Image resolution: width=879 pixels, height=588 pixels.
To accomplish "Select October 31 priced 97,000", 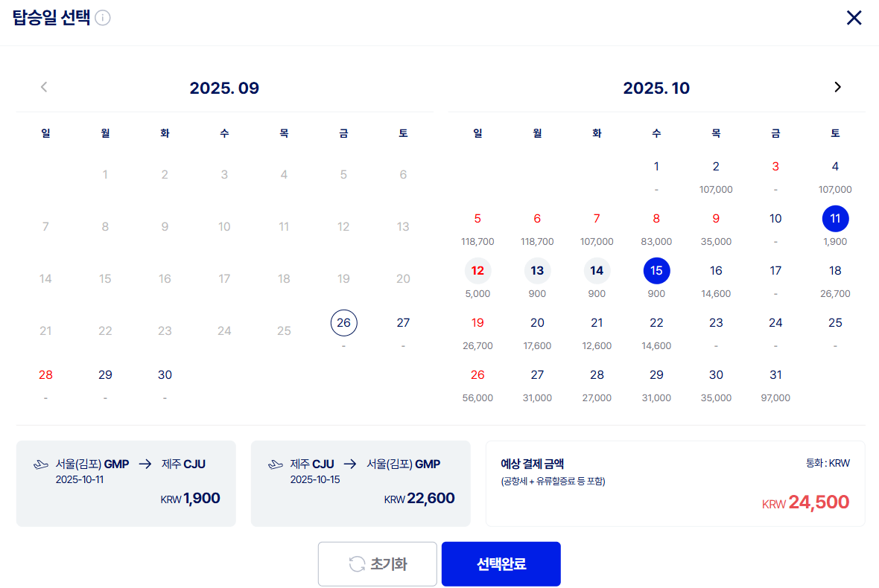I will coord(776,374).
